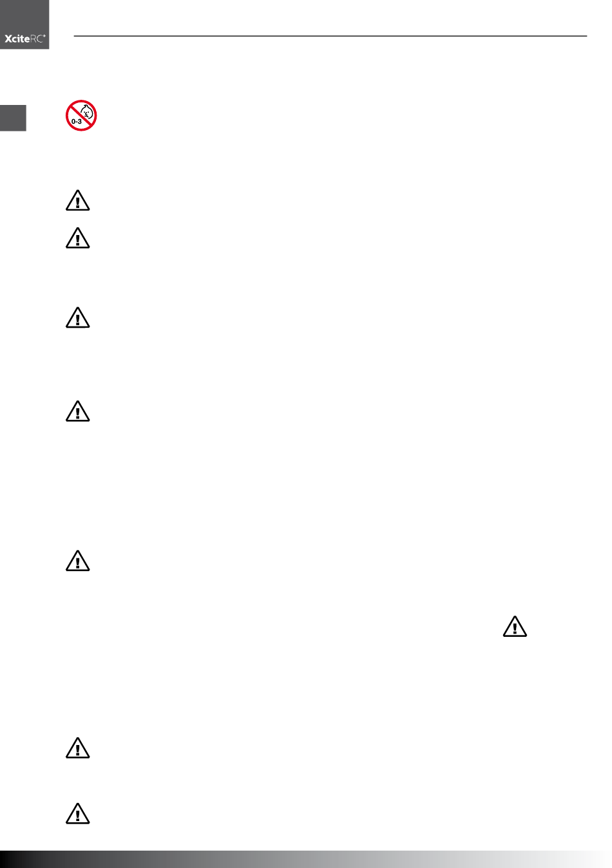Click the XciteRC logo in the header

pyautogui.click(x=24, y=39)
